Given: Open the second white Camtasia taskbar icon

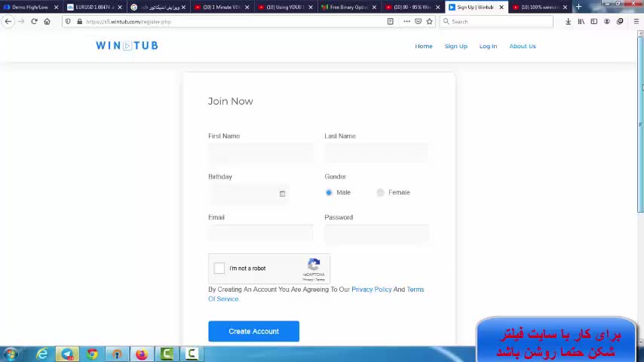Looking at the screenshot, I should tap(192, 354).
